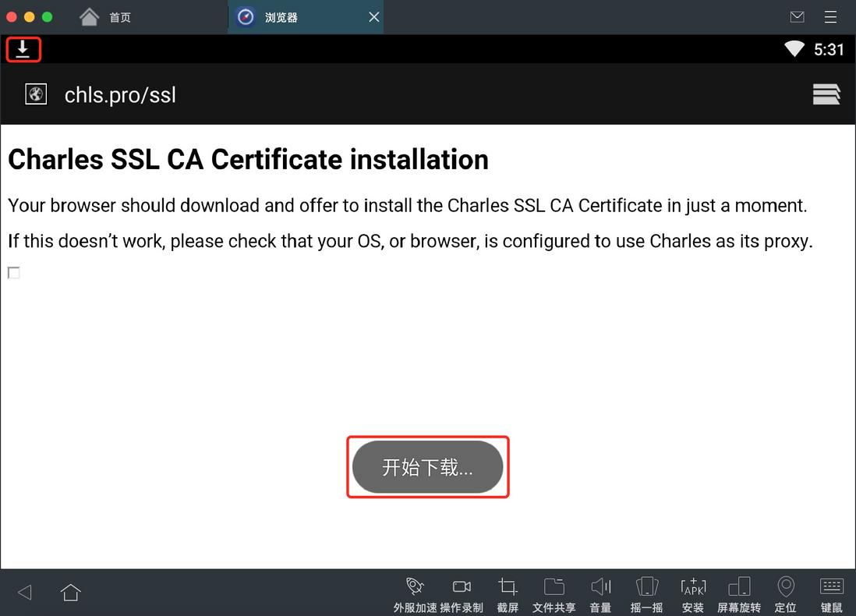Screen dimensions: 856x616
Task: Open the download notification icon in status bar
Action: coord(23,50)
